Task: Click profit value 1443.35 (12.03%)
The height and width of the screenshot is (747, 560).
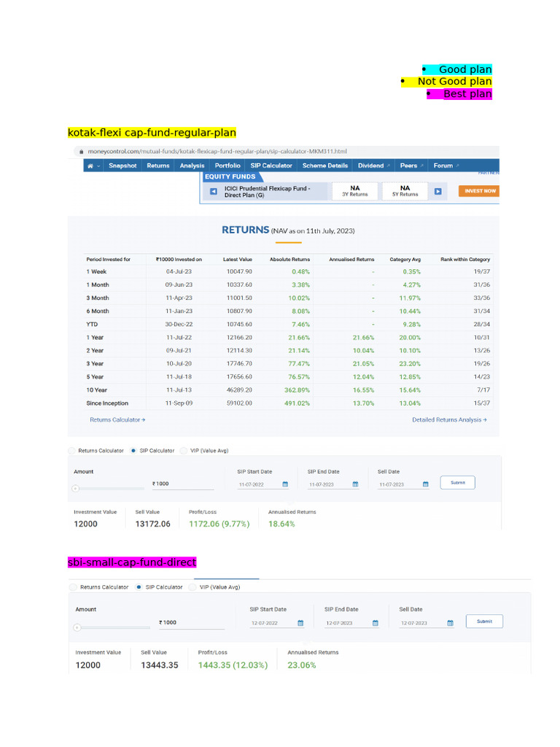Action: (x=233, y=665)
